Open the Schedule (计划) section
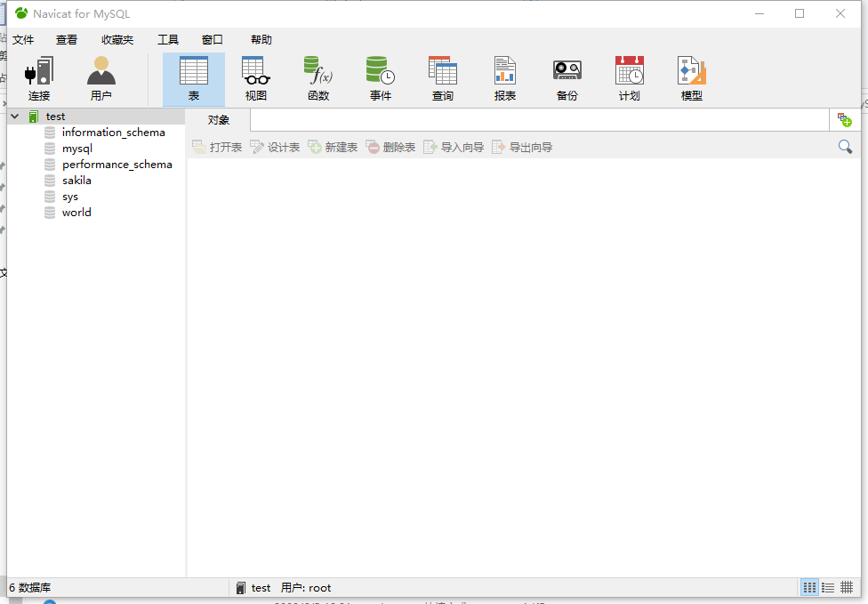Image resolution: width=868 pixels, height=604 pixels. point(630,79)
